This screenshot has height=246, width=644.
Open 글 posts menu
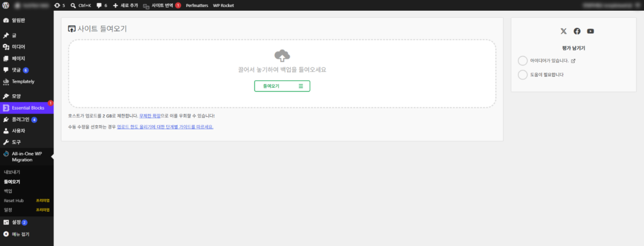pyautogui.click(x=27, y=35)
